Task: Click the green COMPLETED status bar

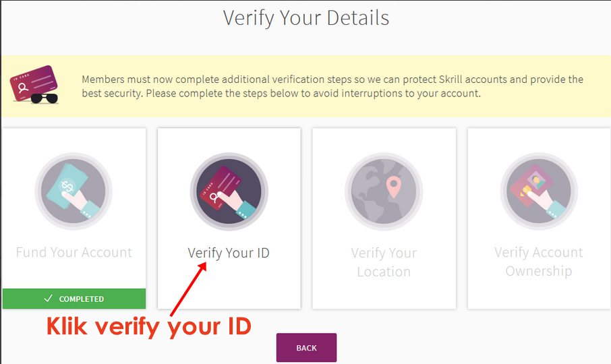Action: point(74,299)
